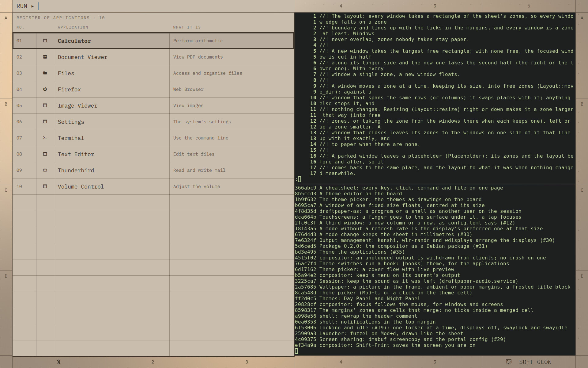Click the Image Viewer row icon
The image size is (588, 368).
point(45,105)
